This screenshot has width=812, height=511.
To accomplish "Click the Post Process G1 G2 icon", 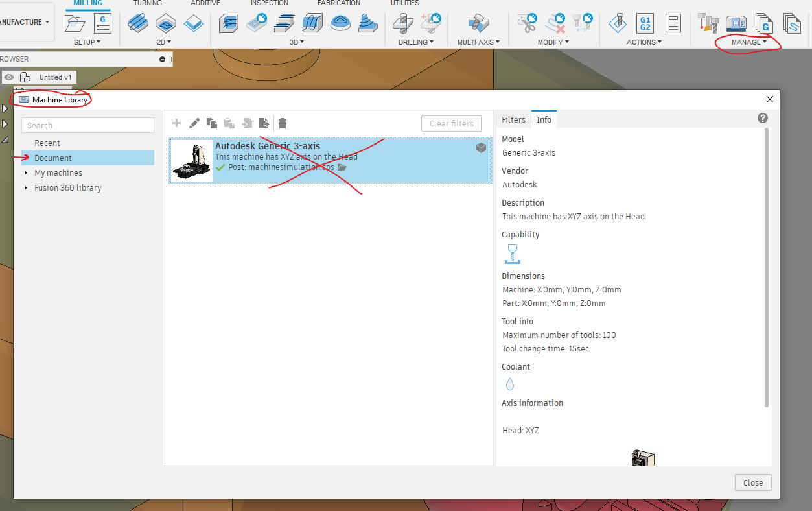I will coord(645,24).
